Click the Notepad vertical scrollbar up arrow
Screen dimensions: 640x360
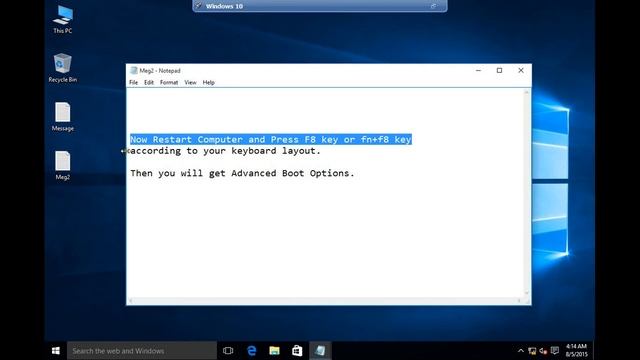(527, 93)
